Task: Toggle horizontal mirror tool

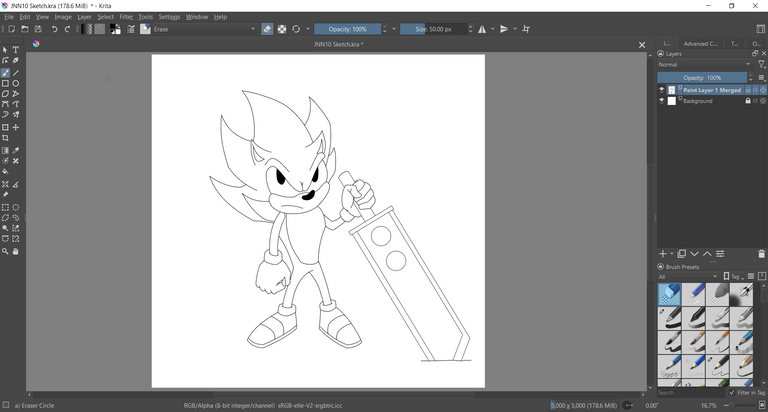Action: click(482, 29)
